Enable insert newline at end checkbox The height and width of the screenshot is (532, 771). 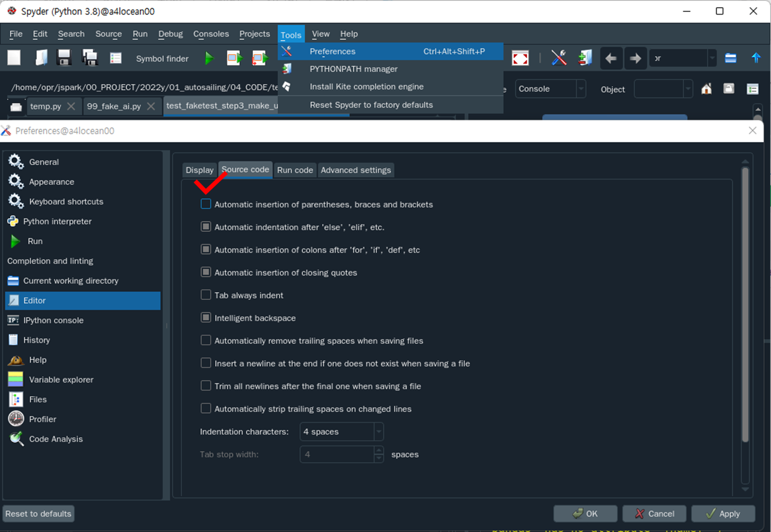pyautogui.click(x=206, y=363)
